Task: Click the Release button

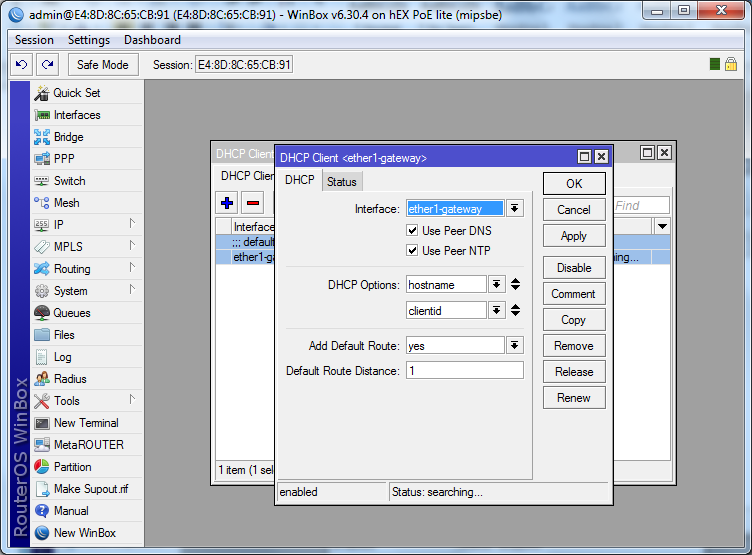Action: tap(574, 372)
